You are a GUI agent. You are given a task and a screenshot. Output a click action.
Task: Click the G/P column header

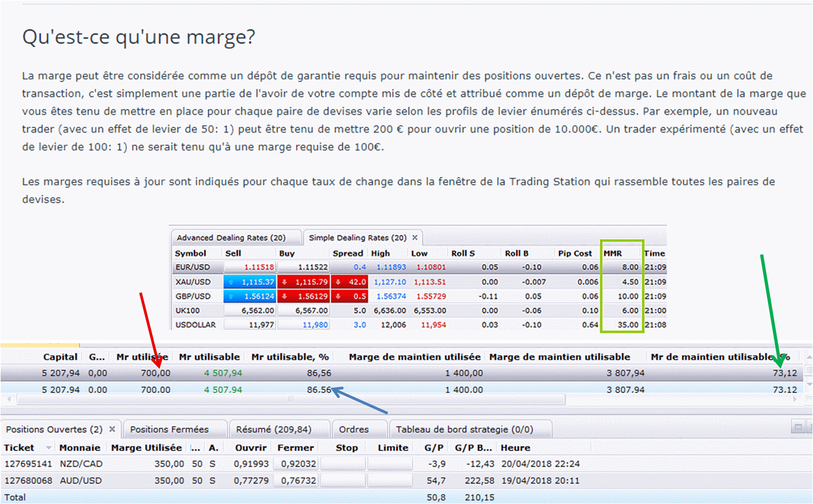coord(434,448)
